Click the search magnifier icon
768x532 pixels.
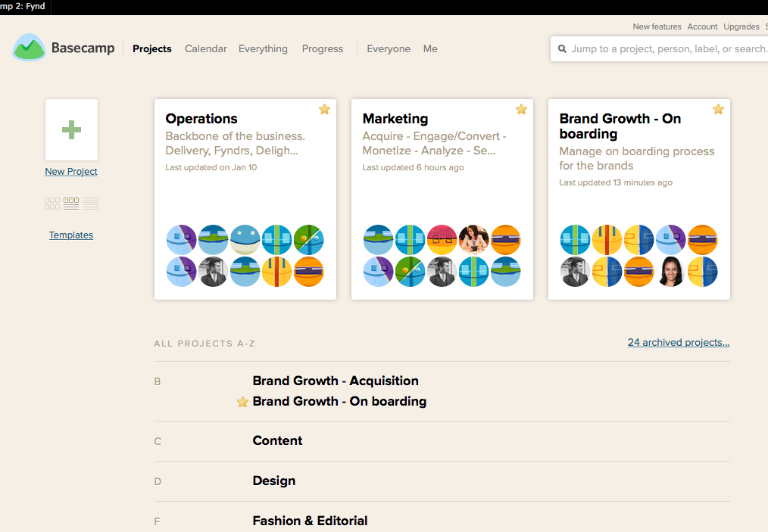coord(562,49)
